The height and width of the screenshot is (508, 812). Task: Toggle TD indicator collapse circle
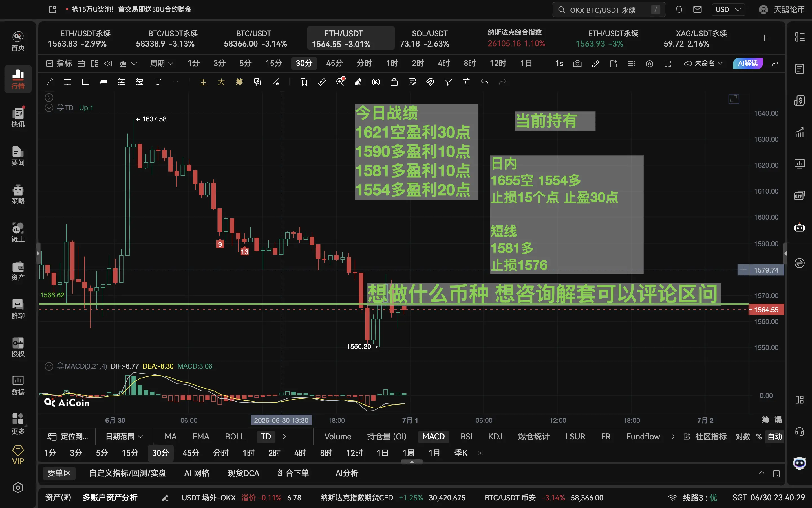coord(49,108)
